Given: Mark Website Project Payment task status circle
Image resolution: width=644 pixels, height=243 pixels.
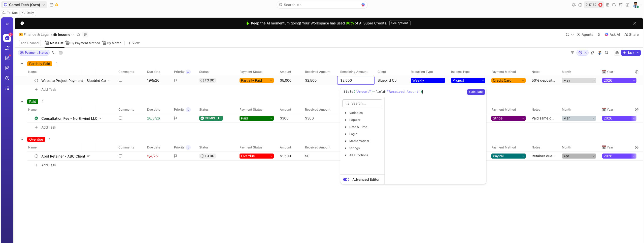Looking at the screenshot, I should tap(36, 80).
